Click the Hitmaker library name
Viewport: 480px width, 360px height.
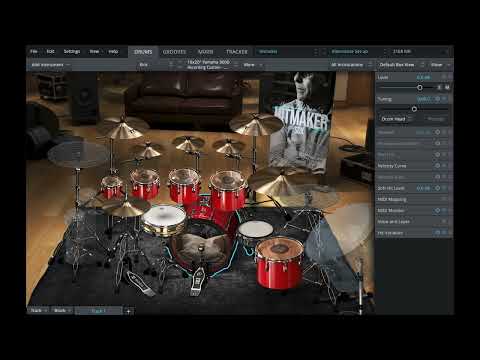[x=268, y=52]
